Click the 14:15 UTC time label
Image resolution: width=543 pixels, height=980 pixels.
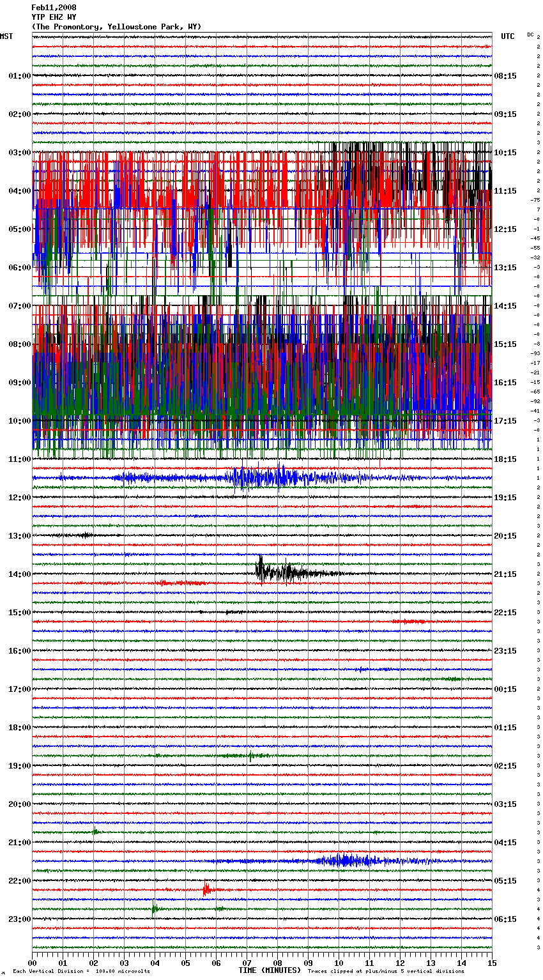[505, 306]
